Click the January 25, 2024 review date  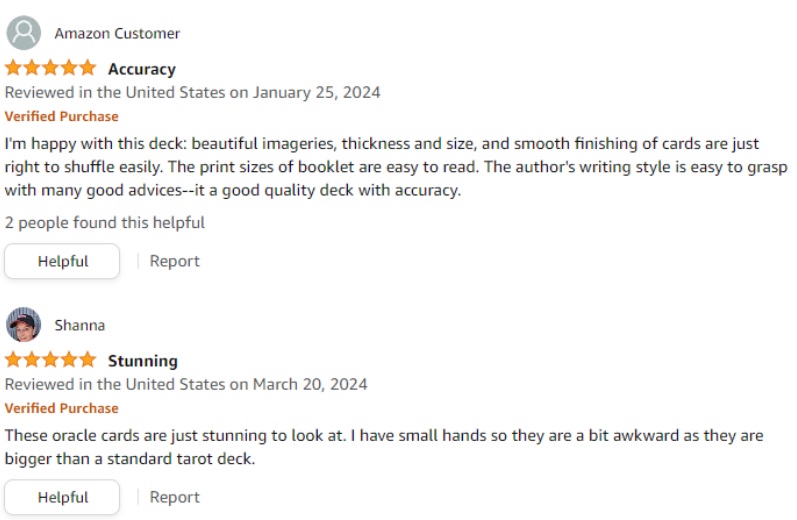coord(316,92)
